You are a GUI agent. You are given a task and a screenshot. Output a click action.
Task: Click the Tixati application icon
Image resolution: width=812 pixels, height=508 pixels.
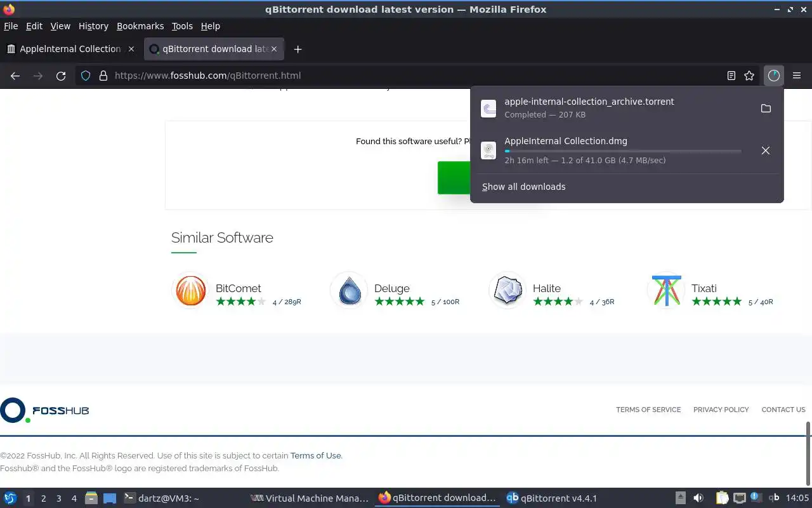pos(666,291)
